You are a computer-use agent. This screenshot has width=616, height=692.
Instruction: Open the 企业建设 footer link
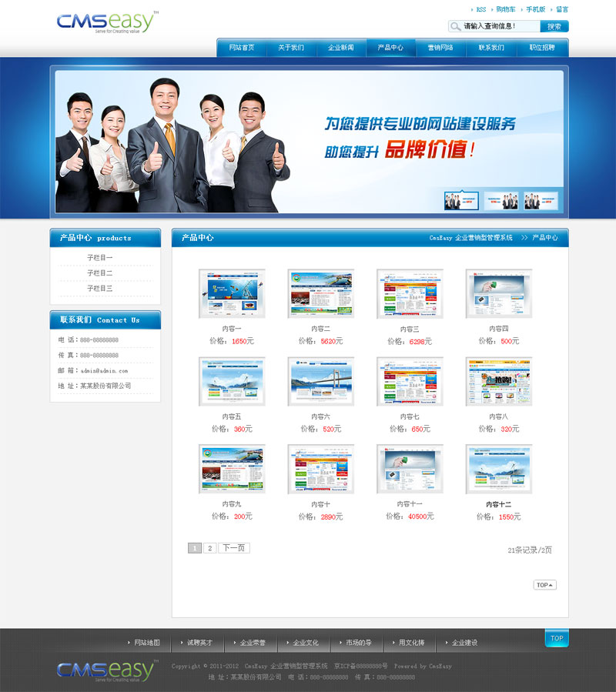tap(464, 643)
